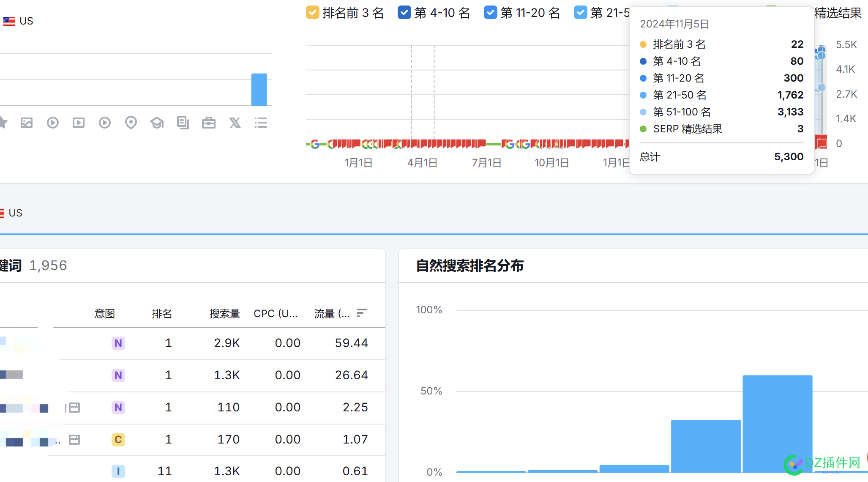This screenshot has height=482, width=868.
Task: Click the US label below the chart section
Action: coord(16,213)
